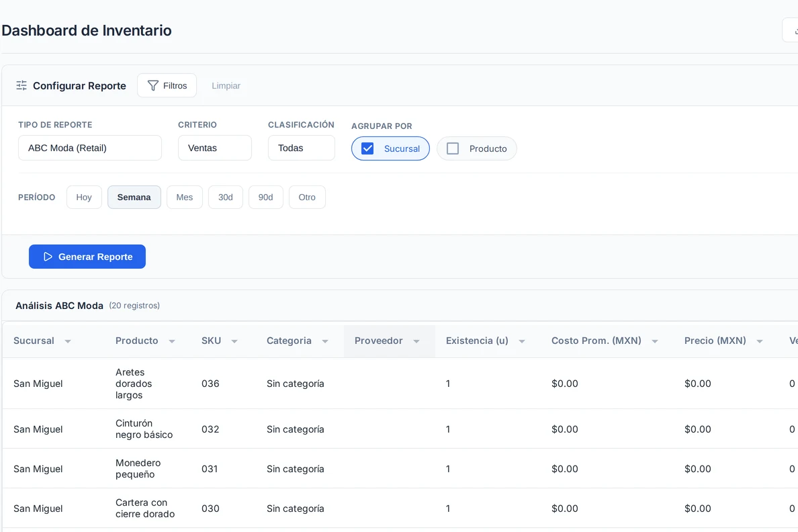
Task: Select the Otro period option
Action: coord(307,197)
